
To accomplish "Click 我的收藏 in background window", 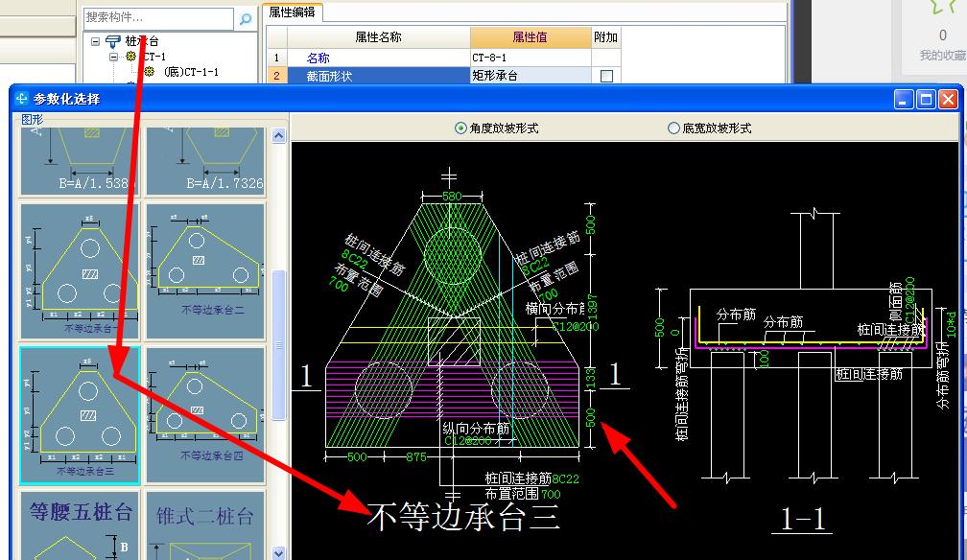I will pos(943,56).
